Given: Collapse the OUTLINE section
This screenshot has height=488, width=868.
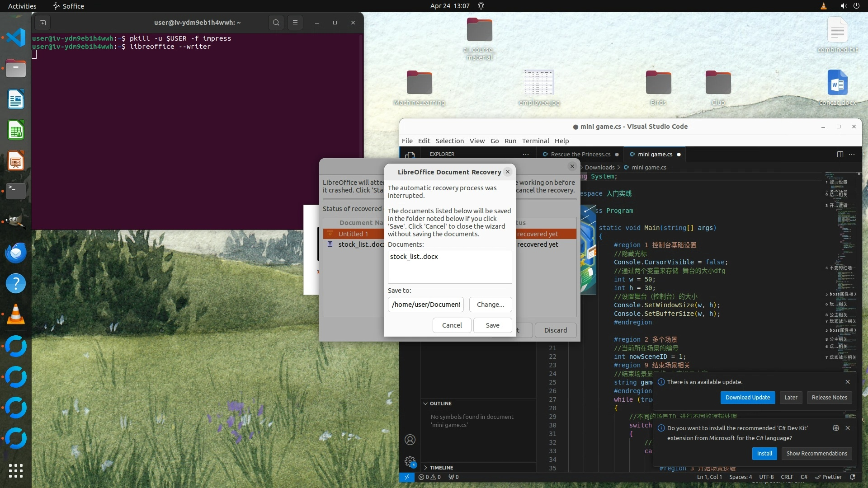Looking at the screenshot, I should pos(440,404).
